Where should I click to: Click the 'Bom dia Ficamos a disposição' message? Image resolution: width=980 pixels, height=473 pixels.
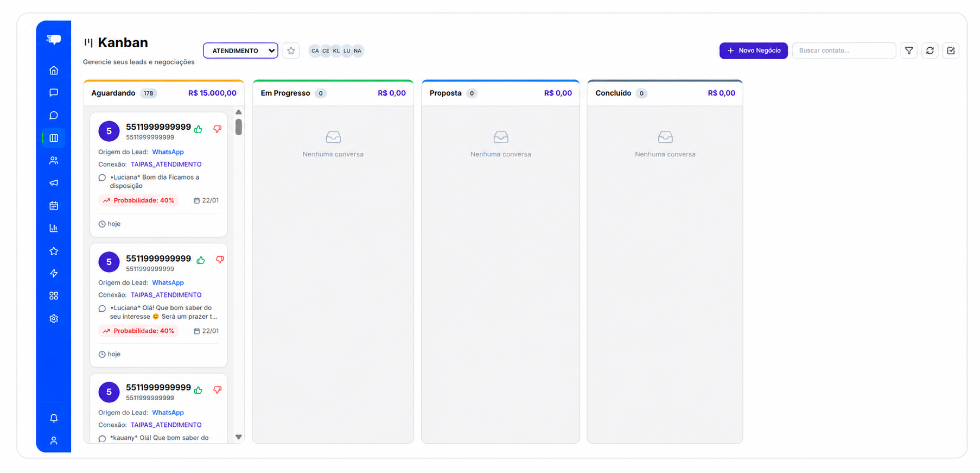(x=155, y=181)
